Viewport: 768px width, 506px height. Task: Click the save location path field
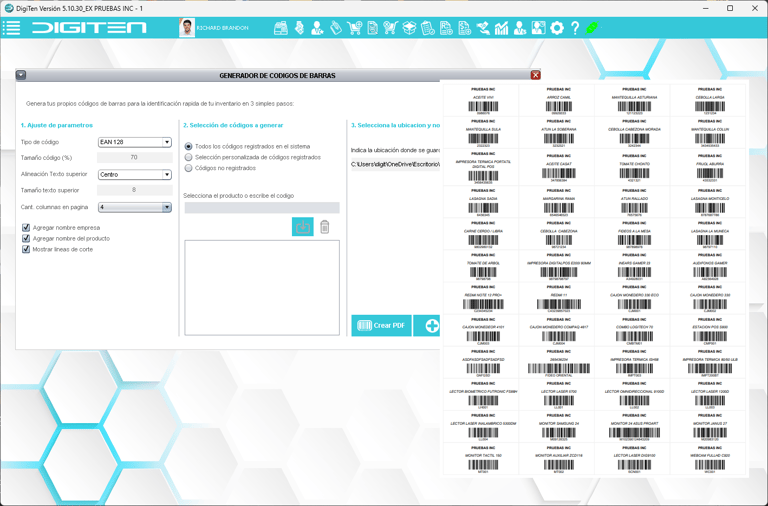395,165
